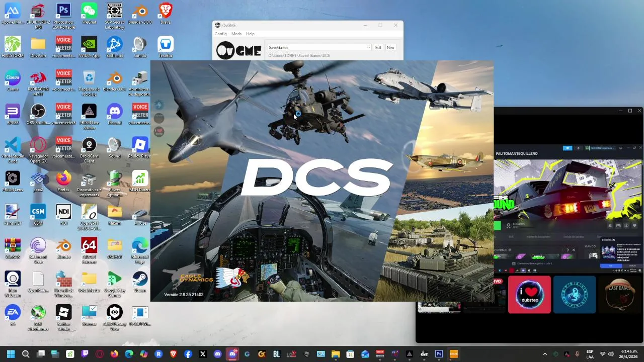Image resolution: width=644 pixels, height=362 pixels.
Task: Open the NDI desktop shortcut
Action: tap(63, 215)
